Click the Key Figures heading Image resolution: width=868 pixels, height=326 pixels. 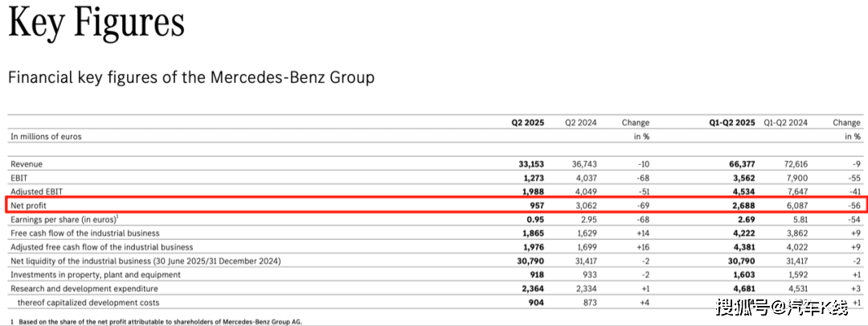(96, 23)
